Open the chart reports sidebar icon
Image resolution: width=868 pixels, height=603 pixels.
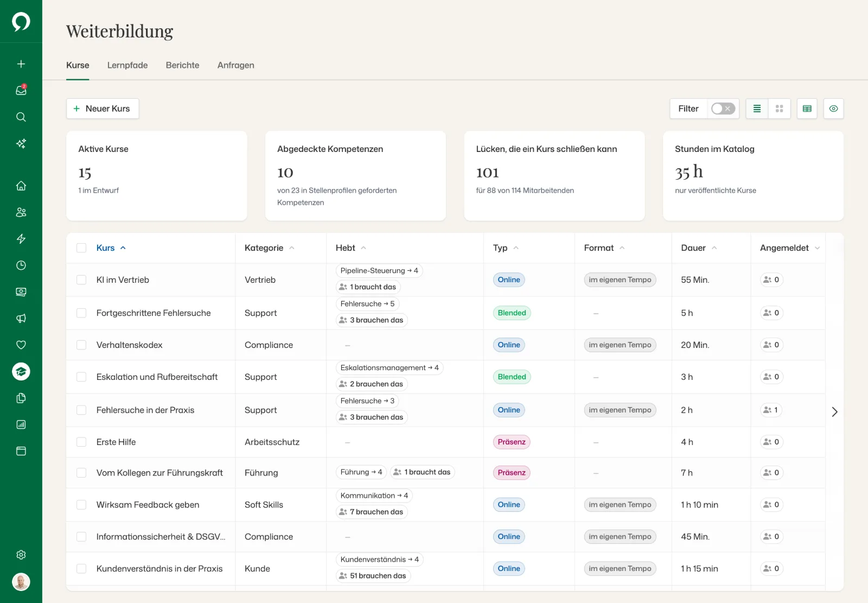point(21,424)
